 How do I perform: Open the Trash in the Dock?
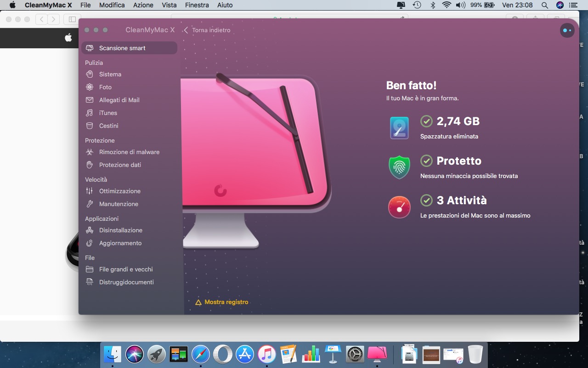475,354
